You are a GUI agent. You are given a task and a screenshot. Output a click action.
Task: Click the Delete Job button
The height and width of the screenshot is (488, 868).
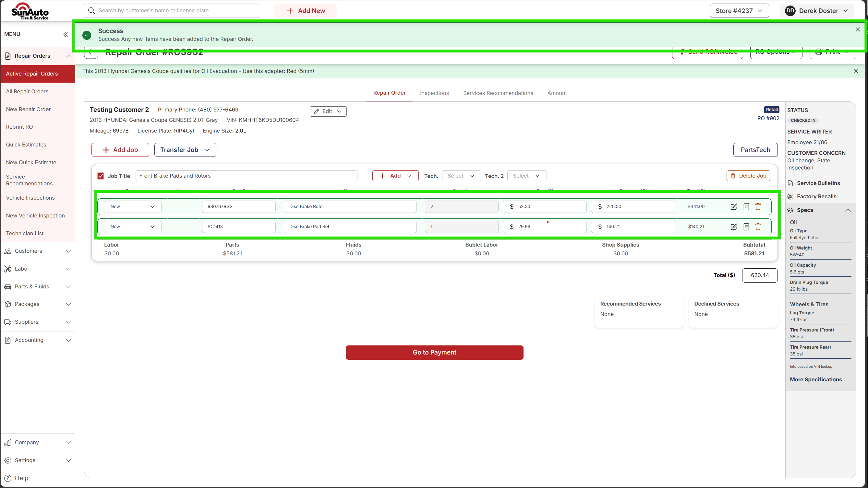748,176
